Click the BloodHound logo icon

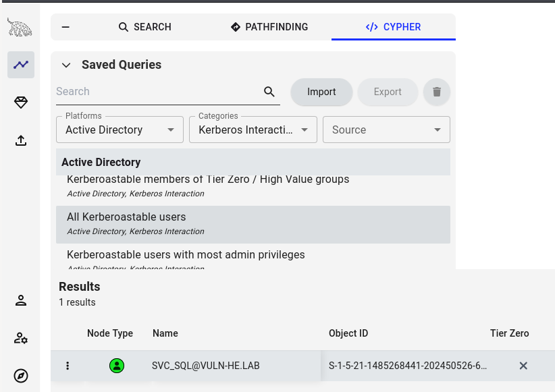point(20,27)
